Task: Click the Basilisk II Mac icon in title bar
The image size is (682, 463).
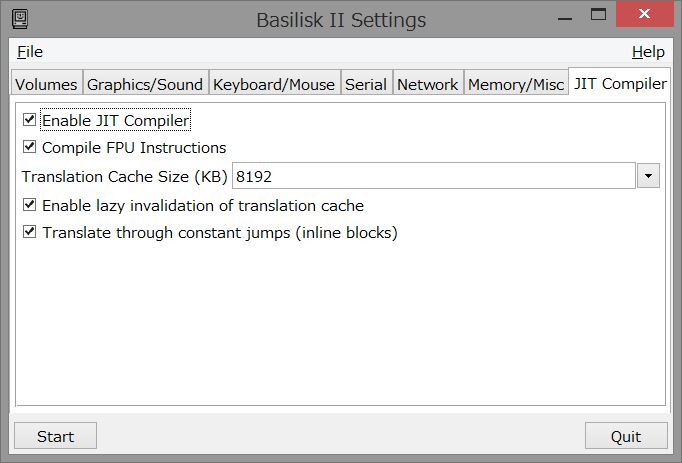Action: (x=20, y=20)
